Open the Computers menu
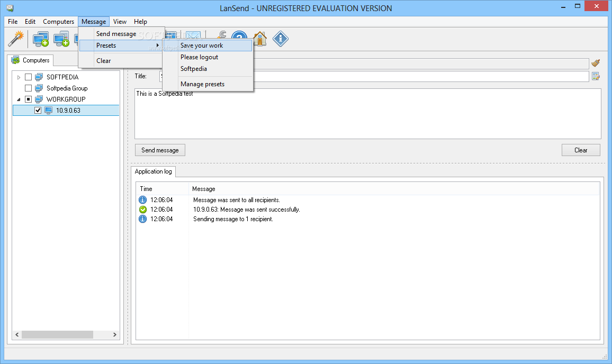 (59, 22)
